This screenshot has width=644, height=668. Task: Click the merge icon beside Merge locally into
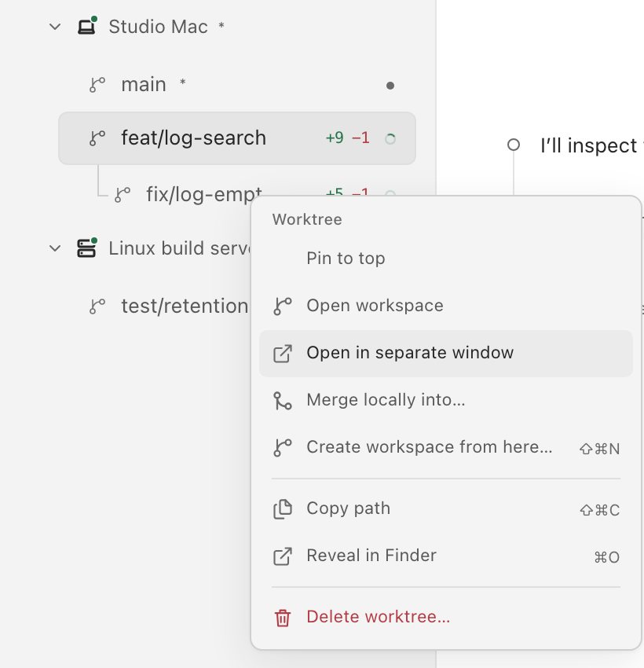tap(283, 401)
